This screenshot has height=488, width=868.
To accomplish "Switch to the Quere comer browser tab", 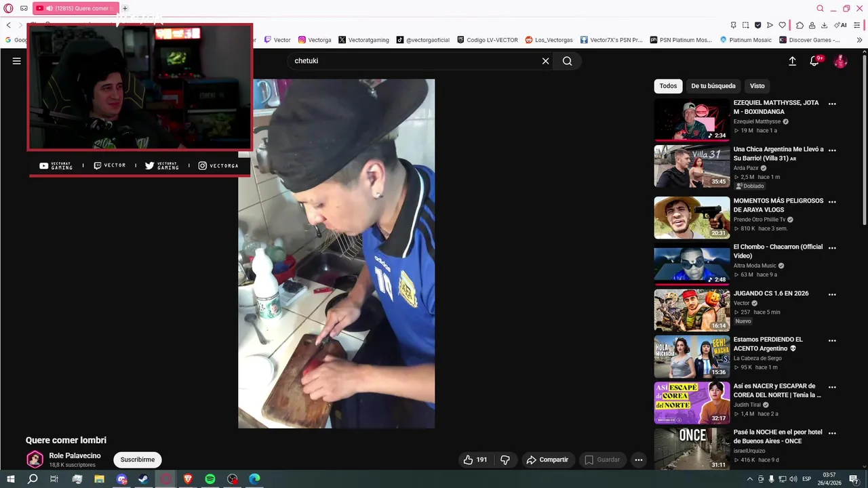I will [x=76, y=8].
